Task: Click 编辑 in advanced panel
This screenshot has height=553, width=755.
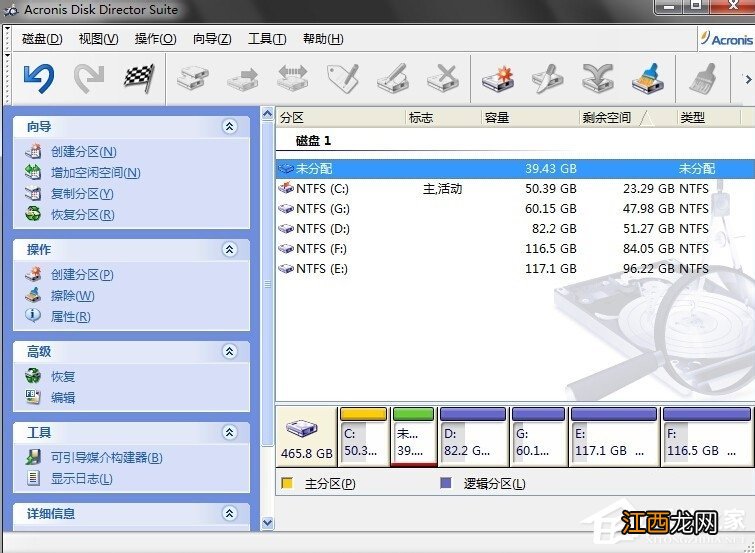Action: pyautogui.click(x=63, y=398)
